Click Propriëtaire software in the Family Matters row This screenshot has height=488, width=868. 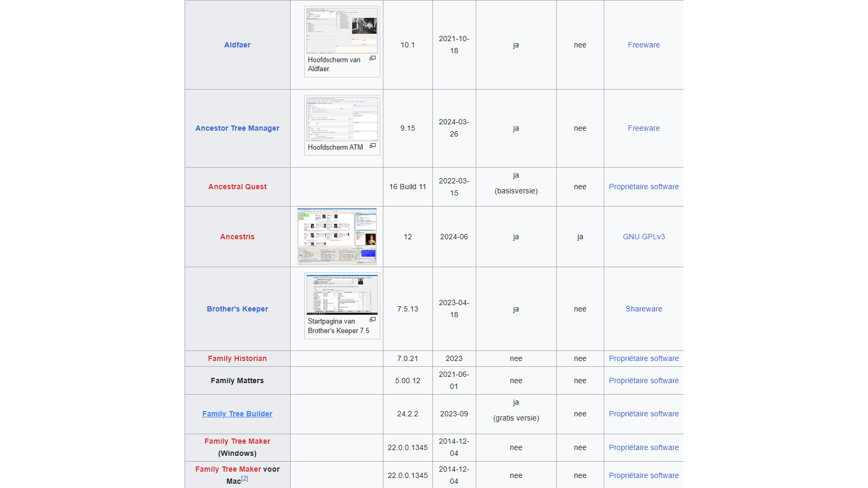[644, 380]
